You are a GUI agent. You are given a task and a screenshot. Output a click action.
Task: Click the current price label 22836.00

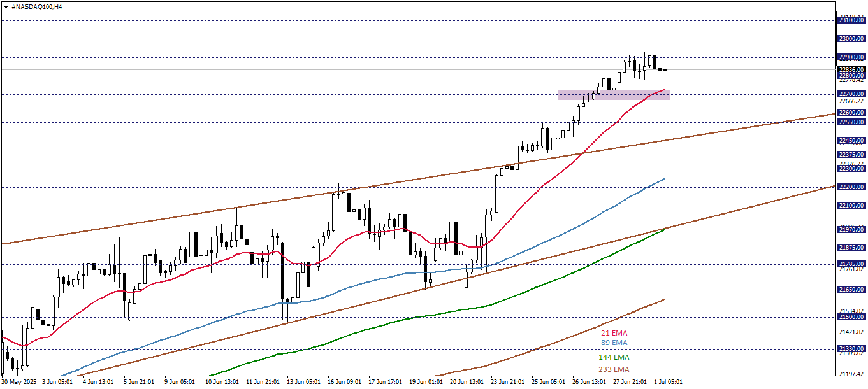point(851,69)
